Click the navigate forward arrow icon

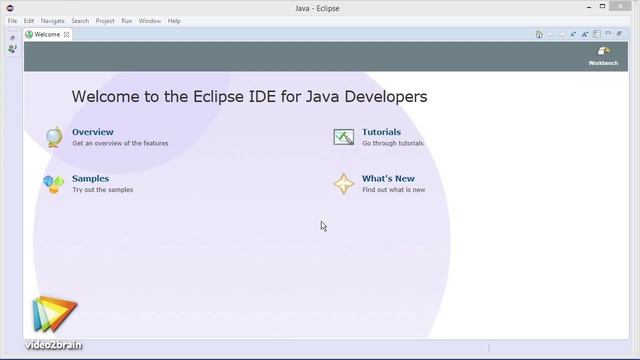tap(562, 34)
